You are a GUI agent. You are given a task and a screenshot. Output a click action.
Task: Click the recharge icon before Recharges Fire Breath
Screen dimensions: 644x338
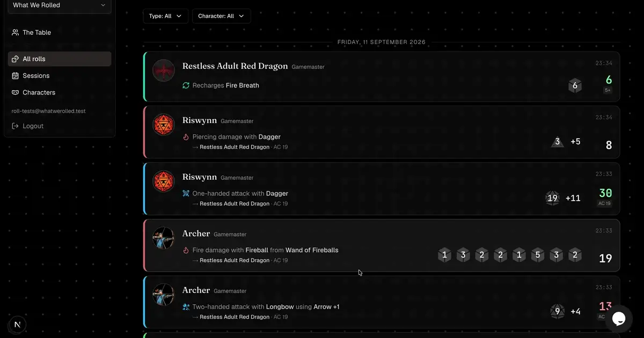coord(186,85)
